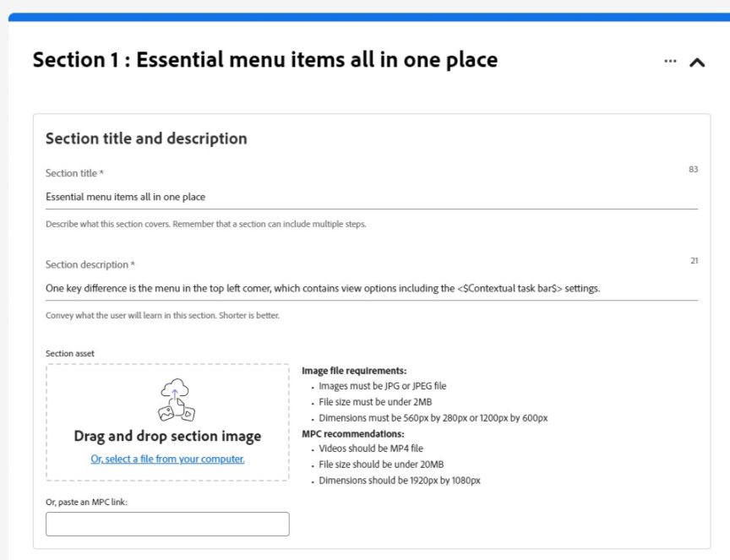The height and width of the screenshot is (560, 730).
Task: Click the Section title text field
Action: point(371,197)
